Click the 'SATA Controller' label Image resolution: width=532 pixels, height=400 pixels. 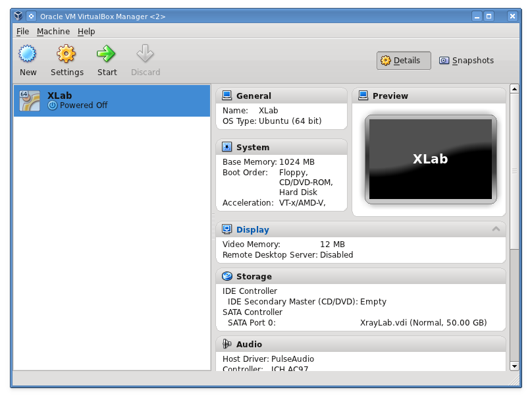pyautogui.click(x=252, y=312)
